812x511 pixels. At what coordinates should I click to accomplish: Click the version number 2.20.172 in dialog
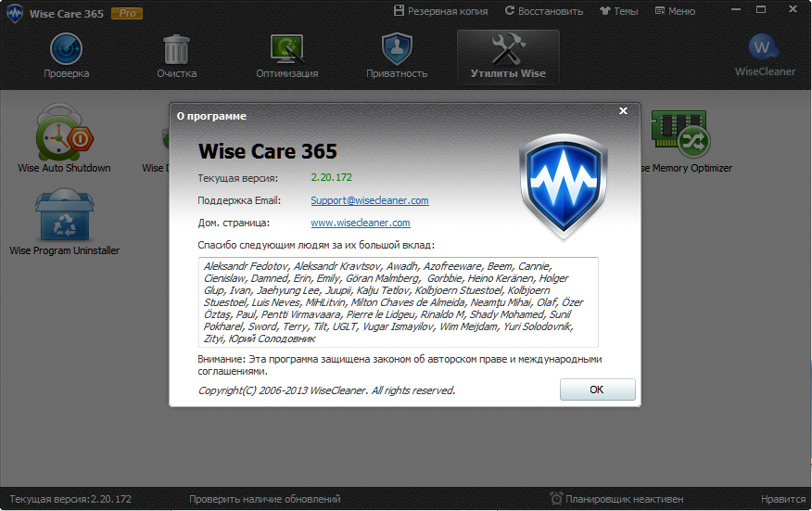332,177
